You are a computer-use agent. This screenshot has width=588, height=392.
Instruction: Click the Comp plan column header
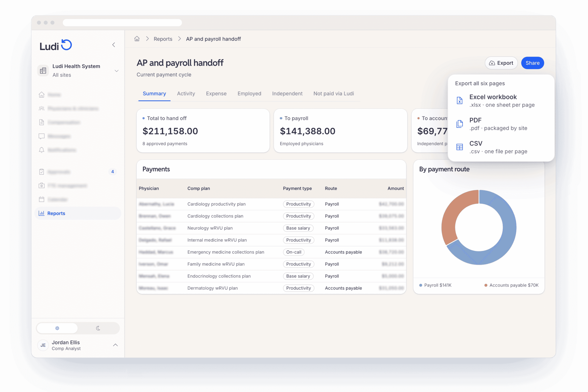(199, 188)
